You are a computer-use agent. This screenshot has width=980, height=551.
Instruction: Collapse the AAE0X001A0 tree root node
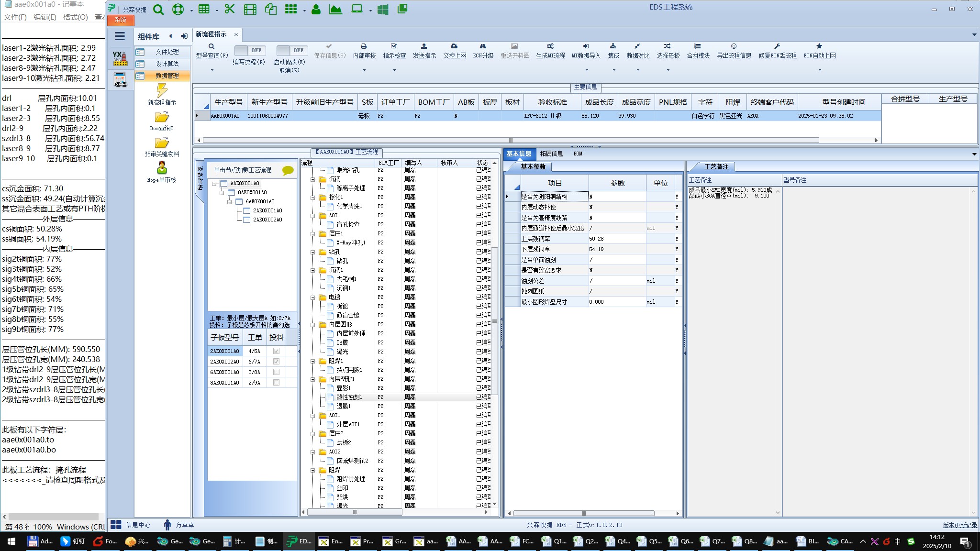pos(215,184)
